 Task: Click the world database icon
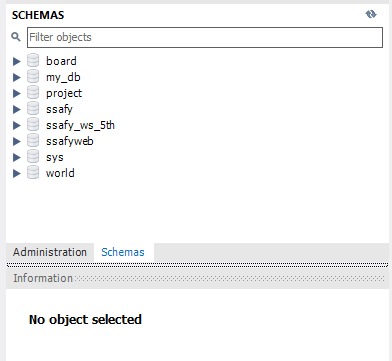(33, 172)
